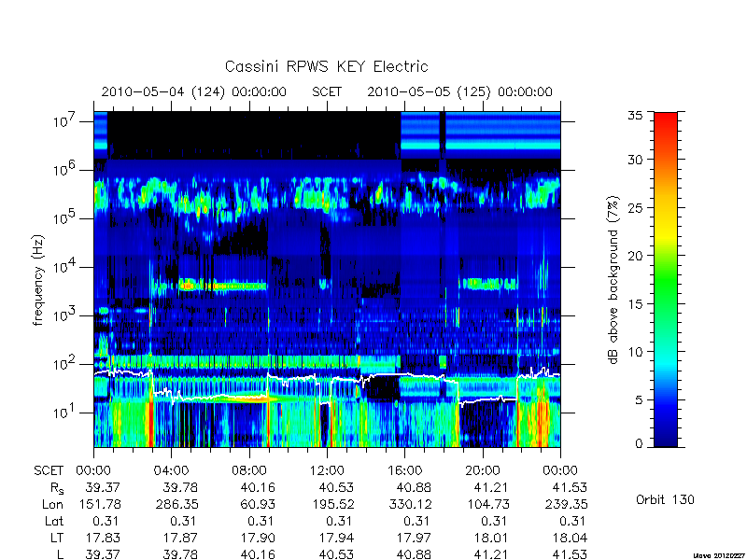Click the 10^2 frequency tick label

pyautogui.click(x=65, y=364)
